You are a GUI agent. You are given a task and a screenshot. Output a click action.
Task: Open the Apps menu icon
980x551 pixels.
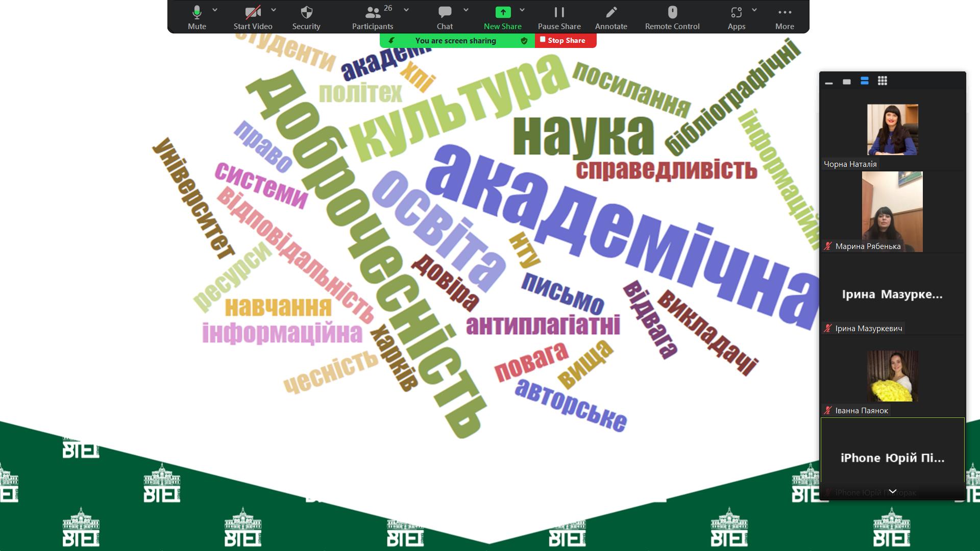coord(736,13)
